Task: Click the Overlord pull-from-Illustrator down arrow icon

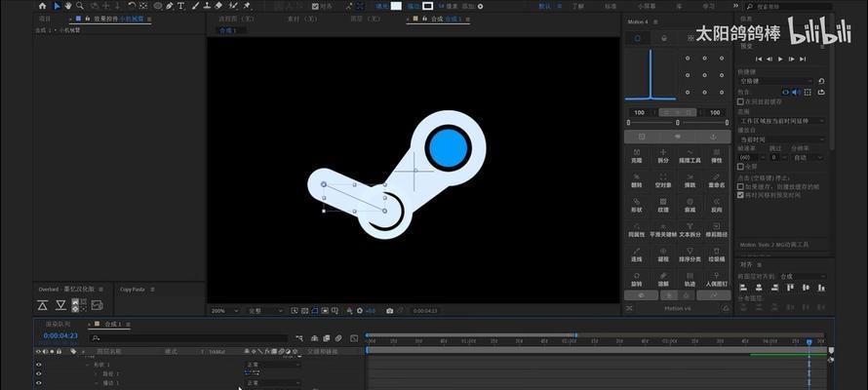Action: tap(60, 305)
